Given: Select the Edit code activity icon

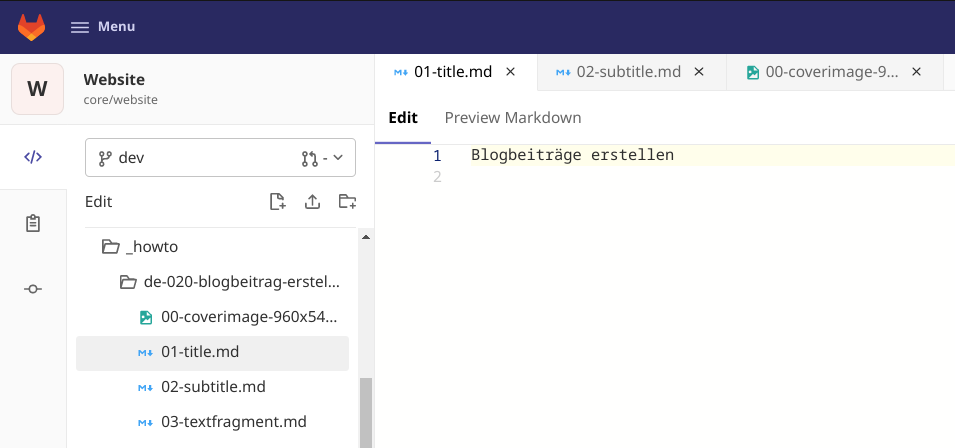Looking at the screenshot, I should 33,157.
